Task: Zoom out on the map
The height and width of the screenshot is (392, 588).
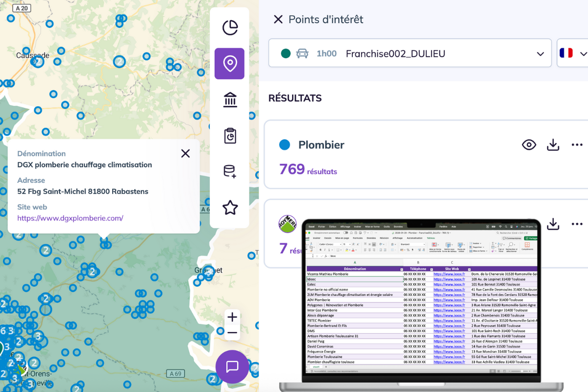Action: (232, 333)
